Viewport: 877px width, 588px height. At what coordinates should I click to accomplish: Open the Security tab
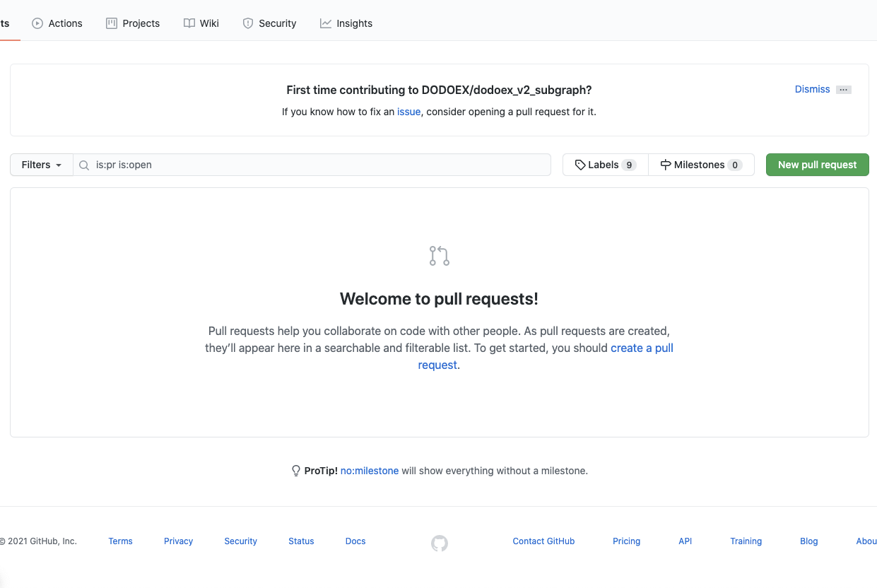click(269, 23)
